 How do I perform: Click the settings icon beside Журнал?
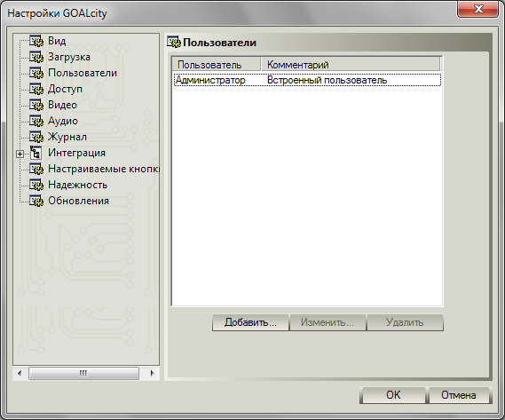36,137
